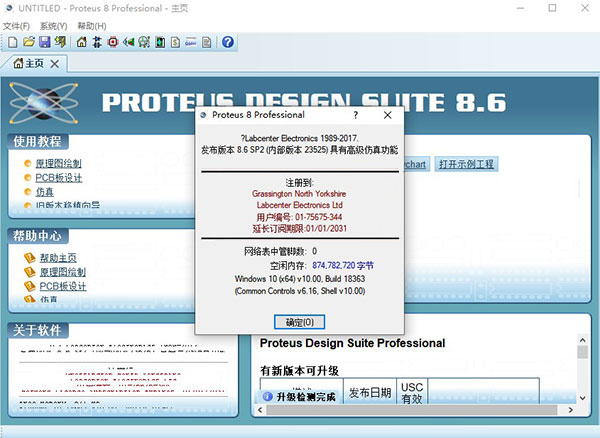Screen dimensions: 600x438
Task: Open the 原理图绘制 tutorial link
Action: (59, 164)
